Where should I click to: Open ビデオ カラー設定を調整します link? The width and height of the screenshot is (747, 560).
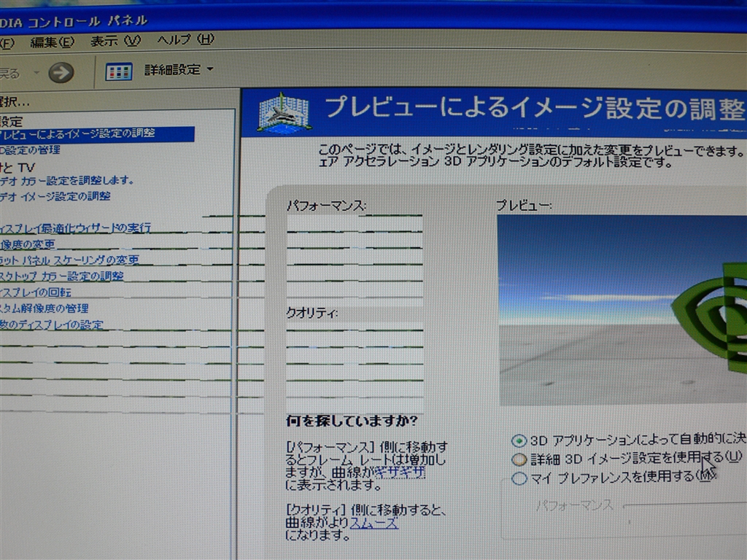66,181
